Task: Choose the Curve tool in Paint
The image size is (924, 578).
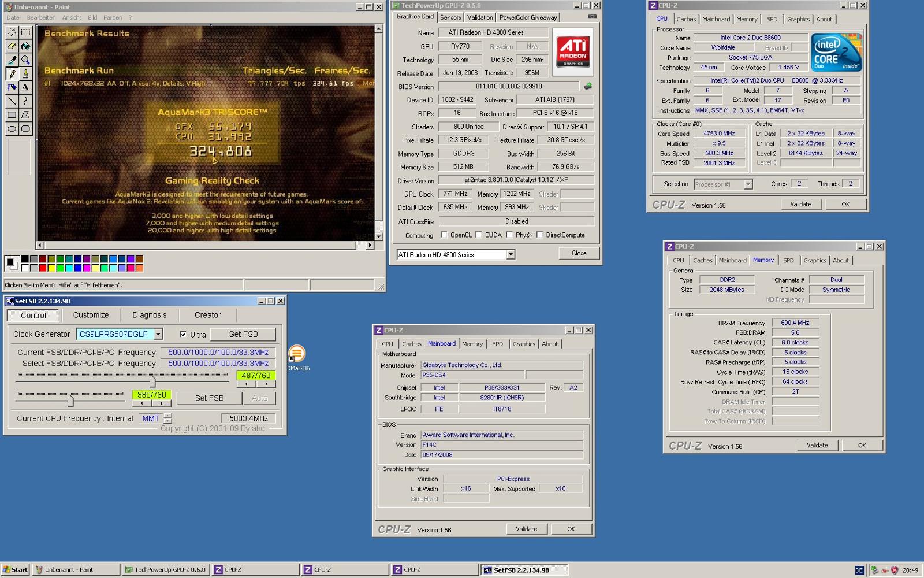Action: 25,102
